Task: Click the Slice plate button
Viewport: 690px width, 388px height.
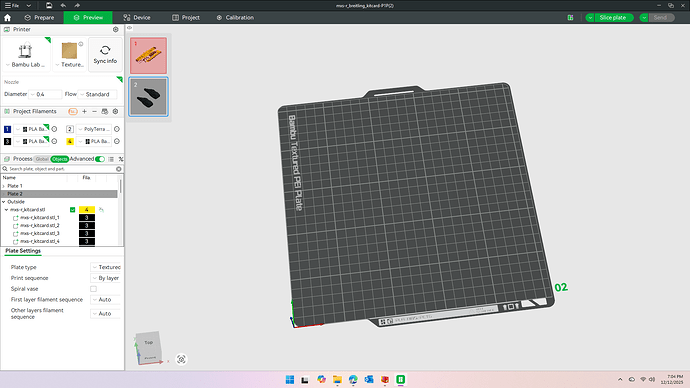Action: (x=612, y=18)
